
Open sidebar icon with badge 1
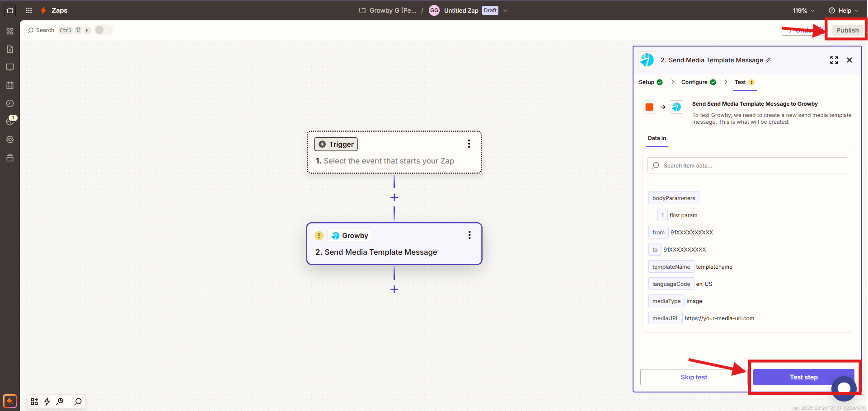tap(10, 121)
